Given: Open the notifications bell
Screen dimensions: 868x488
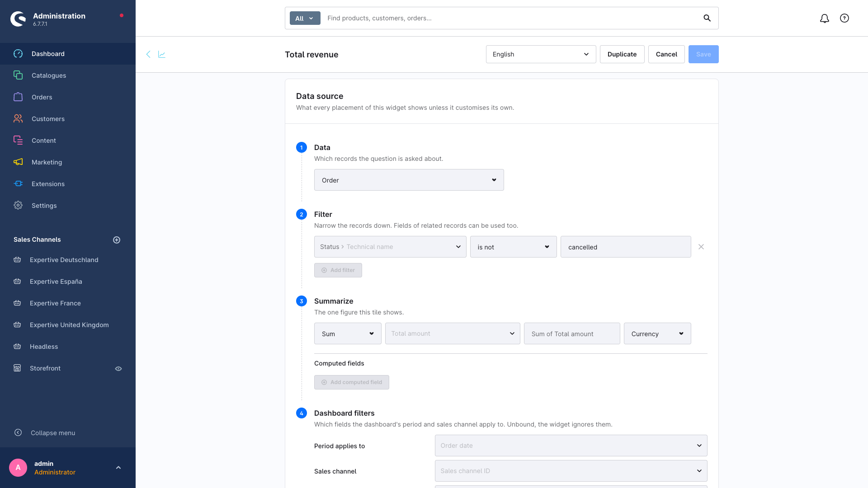Looking at the screenshot, I should pos(825,18).
